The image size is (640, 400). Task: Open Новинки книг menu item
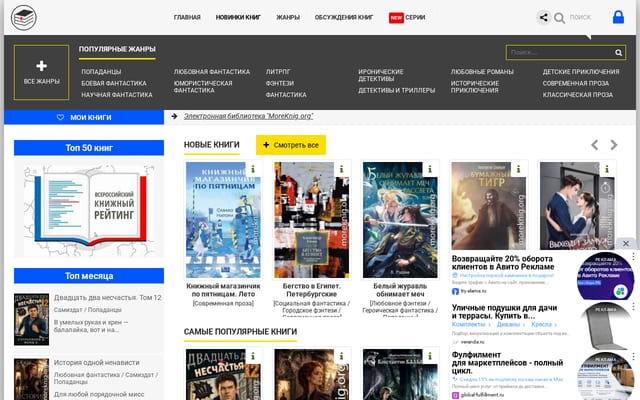238,17
